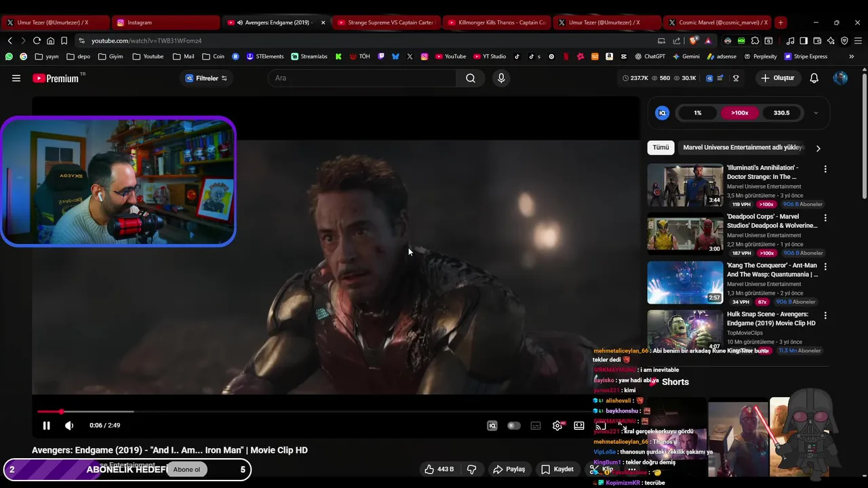Start voice search with the microphone
The height and width of the screenshot is (488, 868).
[x=501, y=78]
